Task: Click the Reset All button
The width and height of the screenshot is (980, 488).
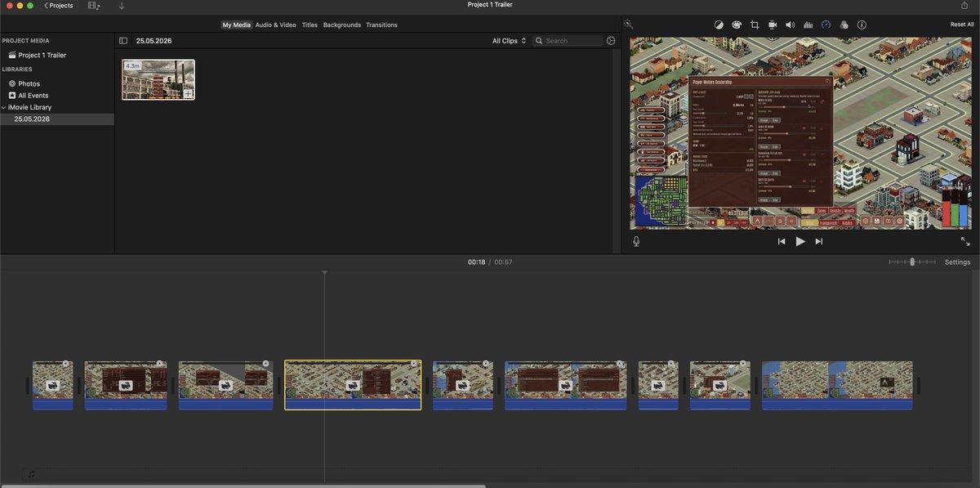Action: point(962,25)
